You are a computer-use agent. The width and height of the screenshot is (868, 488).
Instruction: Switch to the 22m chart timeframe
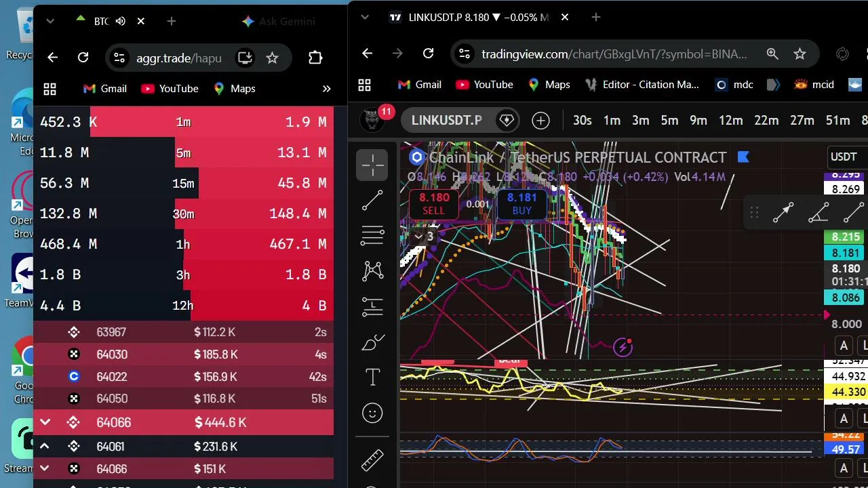[766, 120]
